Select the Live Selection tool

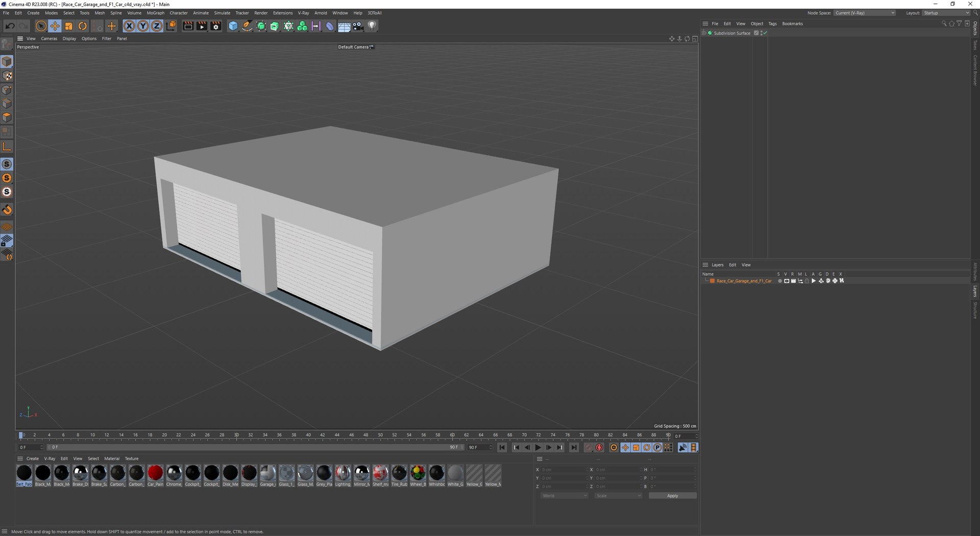point(41,26)
